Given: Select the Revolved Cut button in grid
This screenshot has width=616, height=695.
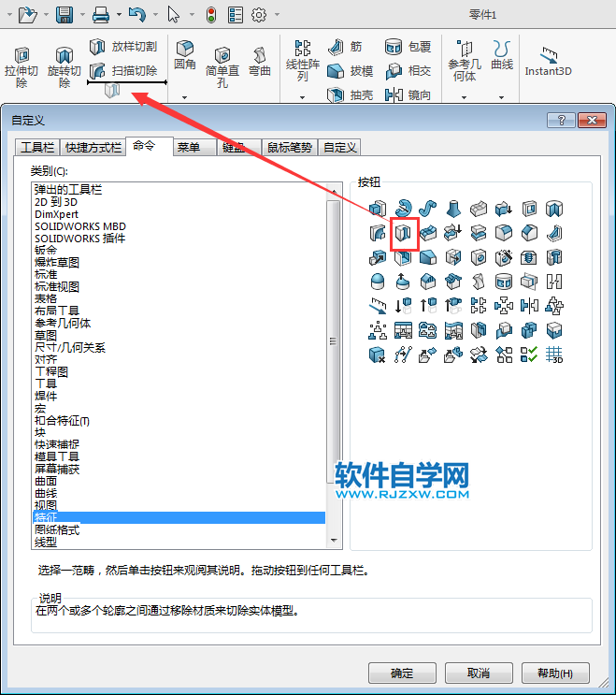Looking at the screenshot, I should click(554, 208).
